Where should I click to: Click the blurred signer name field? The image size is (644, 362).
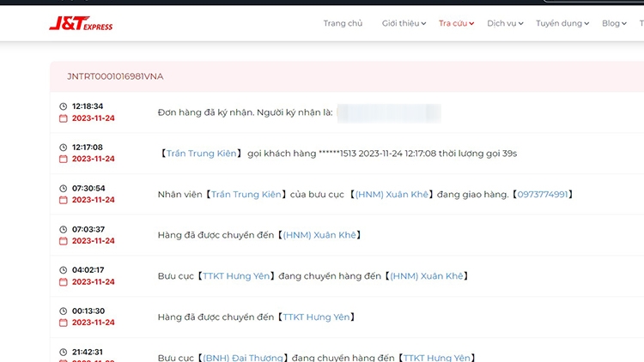pyautogui.click(x=389, y=113)
